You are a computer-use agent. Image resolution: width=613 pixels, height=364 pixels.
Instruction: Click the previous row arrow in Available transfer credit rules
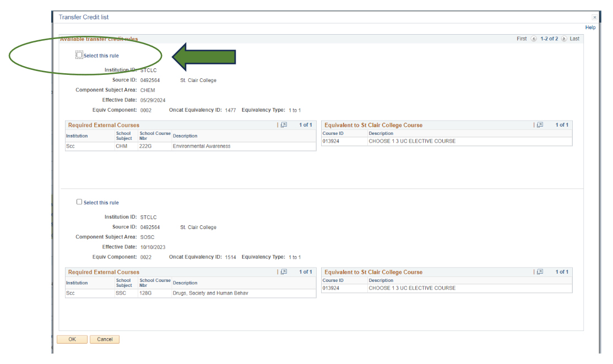(x=534, y=39)
